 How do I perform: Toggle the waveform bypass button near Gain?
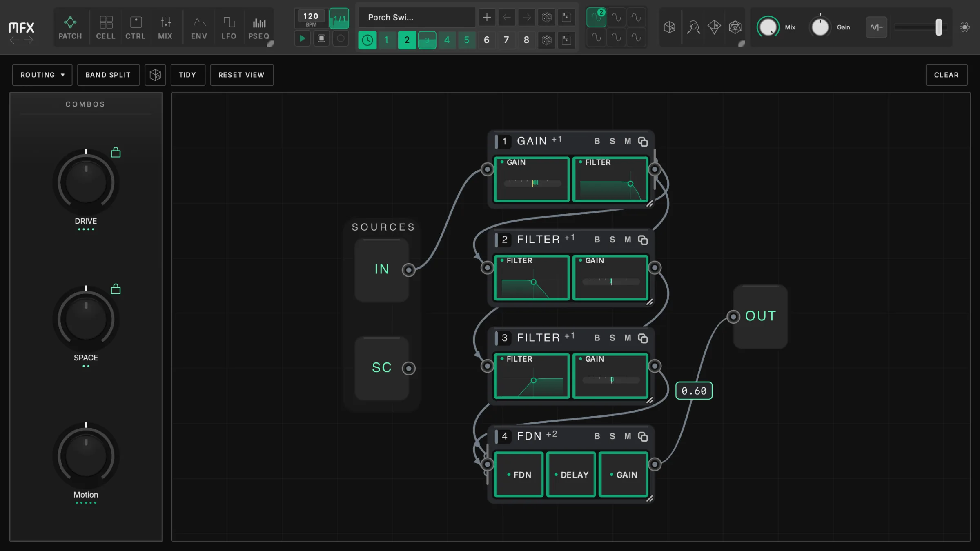point(876,27)
